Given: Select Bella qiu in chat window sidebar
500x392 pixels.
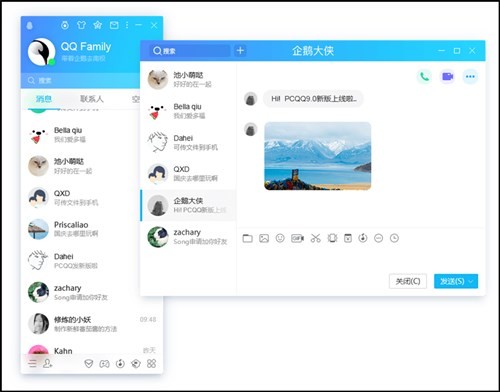Looking at the screenshot, I should point(188,111).
